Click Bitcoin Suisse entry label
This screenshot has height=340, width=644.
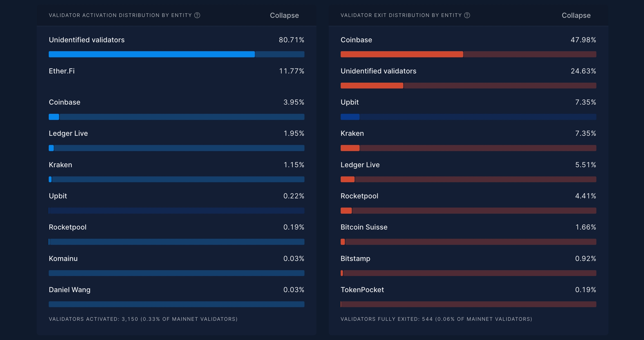click(x=364, y=227)
